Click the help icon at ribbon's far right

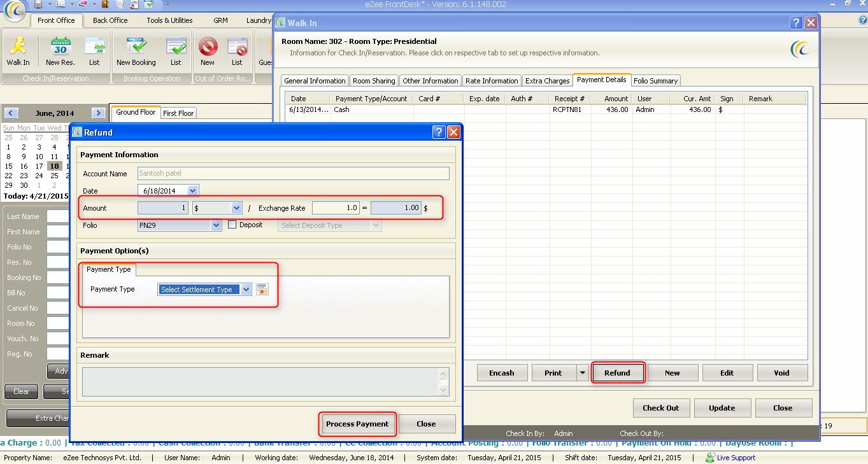click(x=863, y=20)
